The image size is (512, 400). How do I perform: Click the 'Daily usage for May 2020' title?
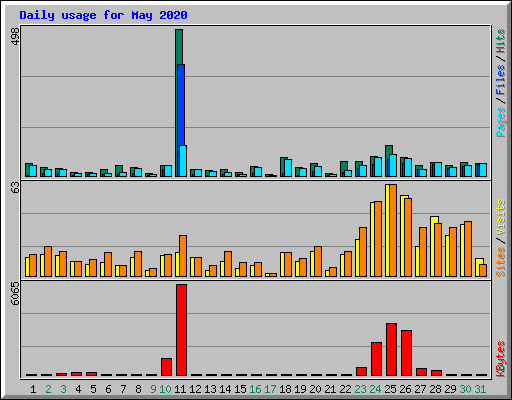point(103,15)
